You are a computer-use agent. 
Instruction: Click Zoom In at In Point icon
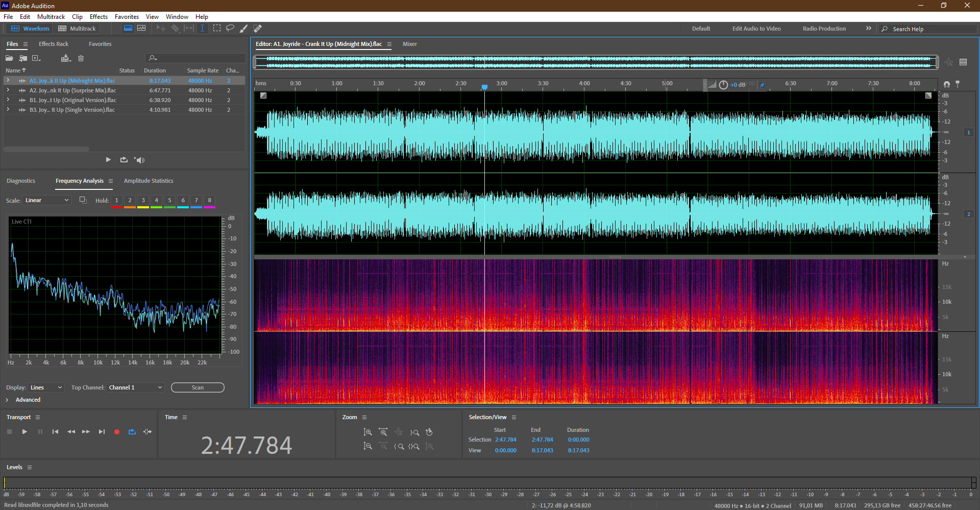click(399, 446)
